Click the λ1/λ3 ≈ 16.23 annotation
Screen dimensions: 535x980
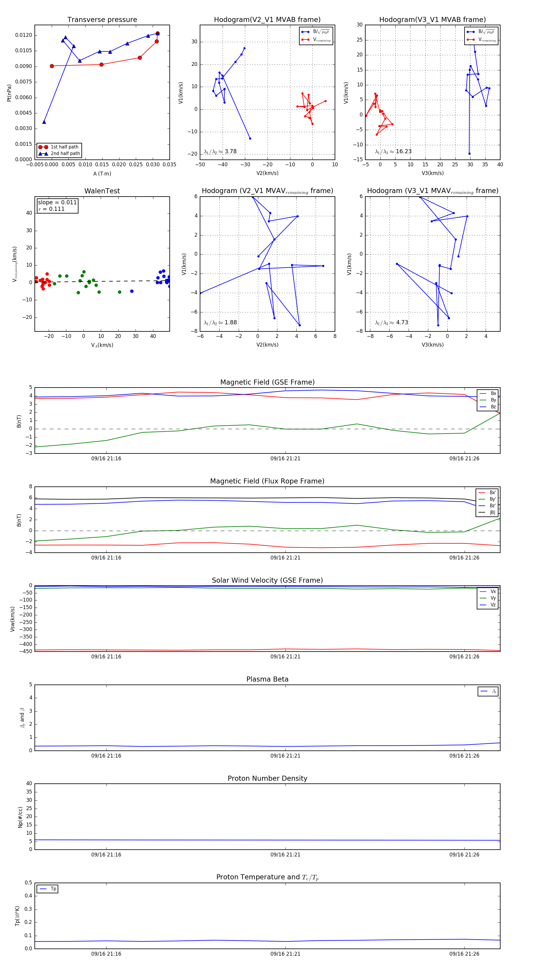[x=393, y=151]
